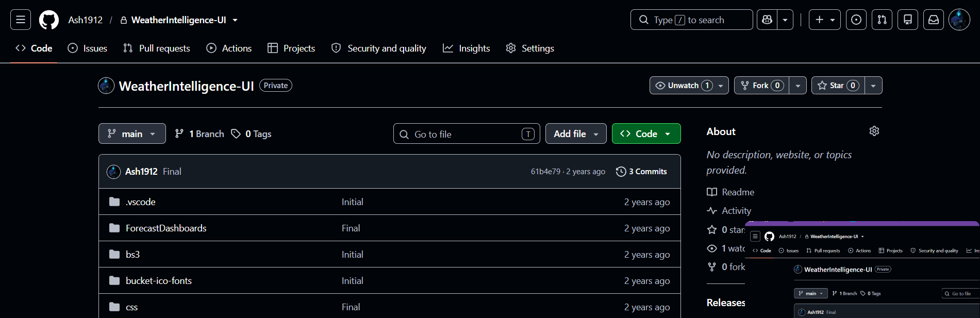Click the repository title WeatherIntelligence-UI
Image resolution: width=980 pixels, height=318 pixels.
[x=187, y=86]
